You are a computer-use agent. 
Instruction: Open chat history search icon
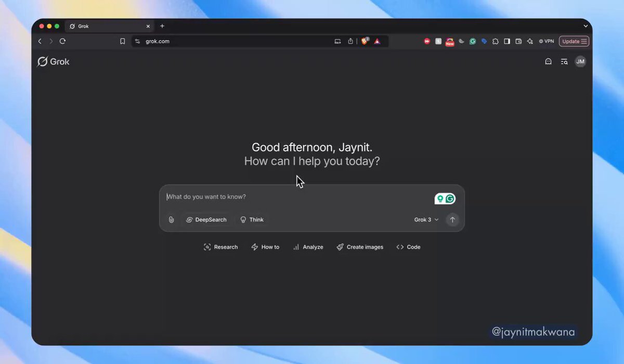(564, 61)
